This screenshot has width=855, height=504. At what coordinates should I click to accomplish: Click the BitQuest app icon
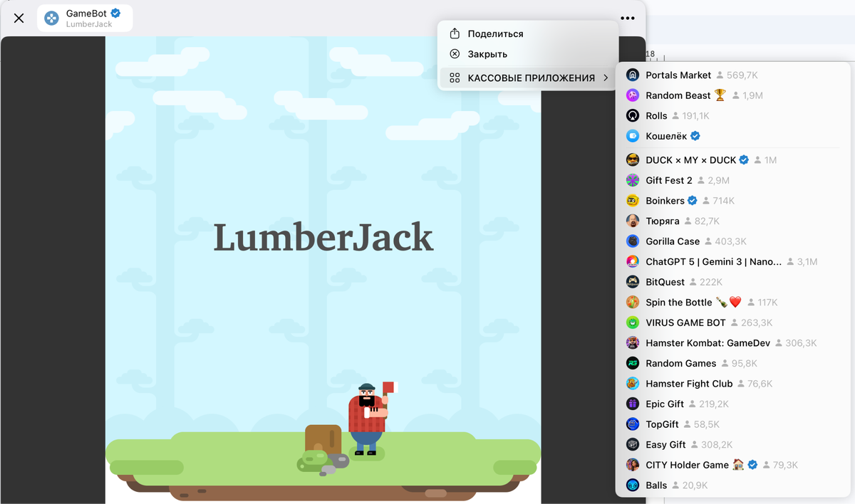633,282
